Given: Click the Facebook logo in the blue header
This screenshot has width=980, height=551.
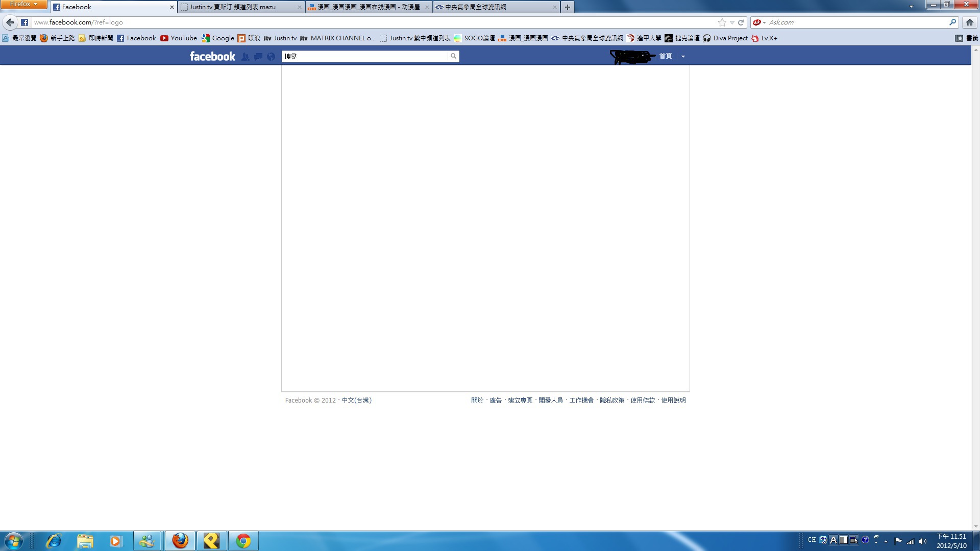Looking at the screenshot, I should click(212, 56).
